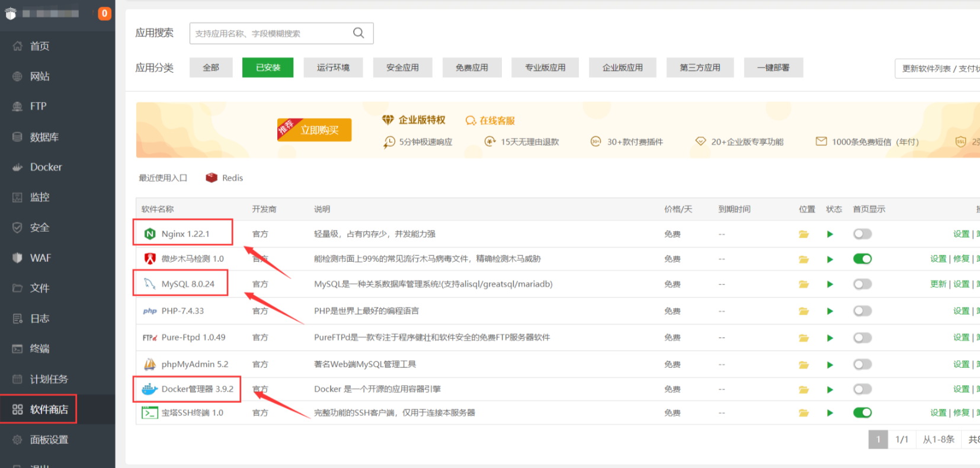
Task: Enable homepage display for MySQL 8.0.24
Action: pos(863,284)
